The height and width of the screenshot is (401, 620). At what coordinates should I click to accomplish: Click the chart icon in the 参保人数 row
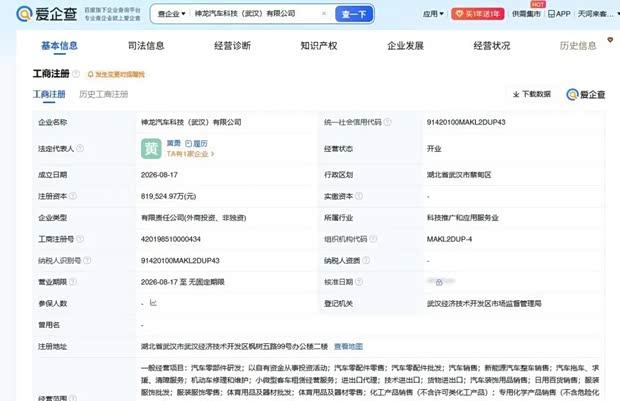point(153,303)
